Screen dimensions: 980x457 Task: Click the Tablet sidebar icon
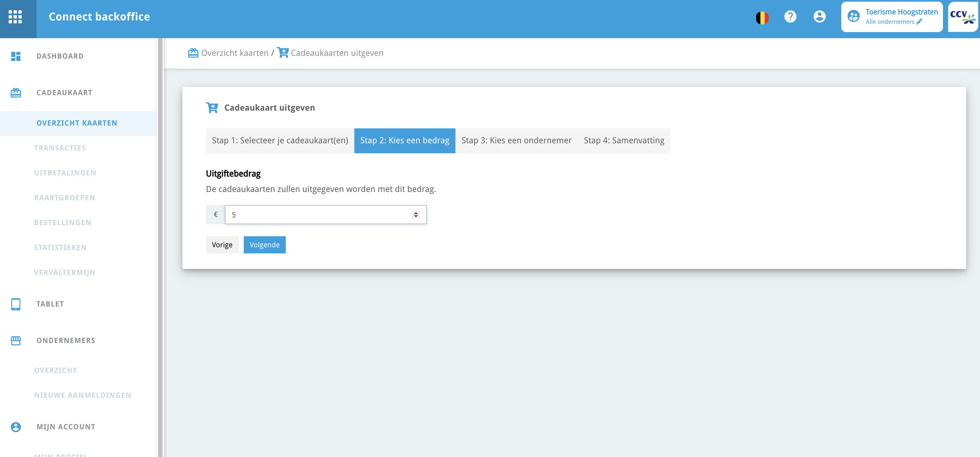point(15,304)
